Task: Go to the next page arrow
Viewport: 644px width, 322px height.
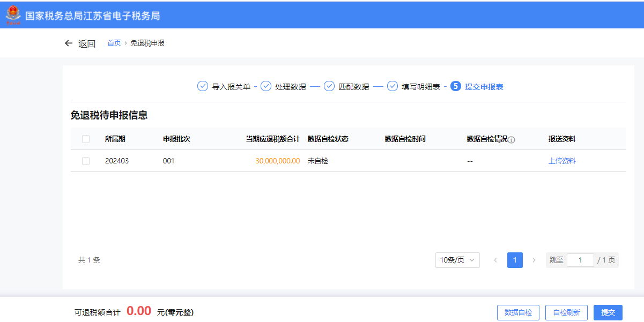Action: coord(534,260)
